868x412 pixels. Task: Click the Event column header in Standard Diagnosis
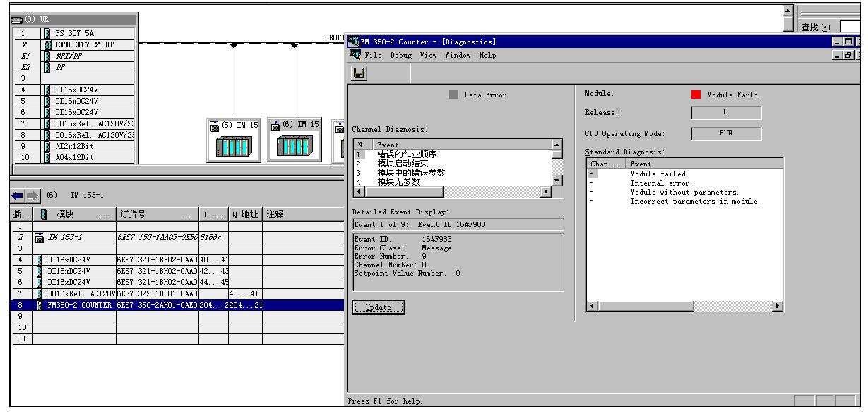[x=705, y=164]
